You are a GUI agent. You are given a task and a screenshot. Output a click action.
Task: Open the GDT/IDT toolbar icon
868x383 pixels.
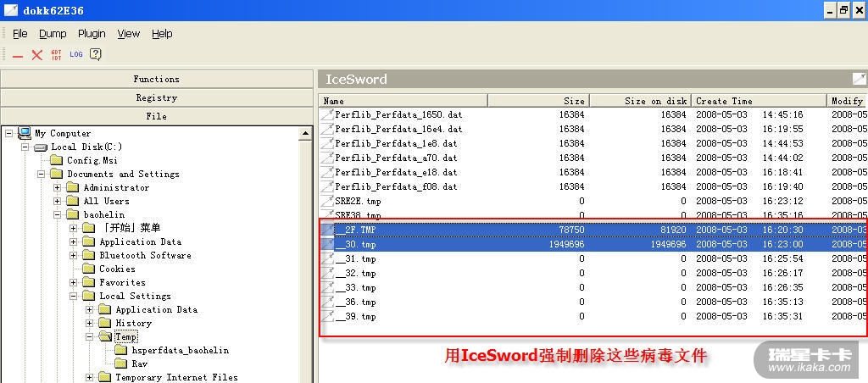pyautogui.click(x=57, y=55)
